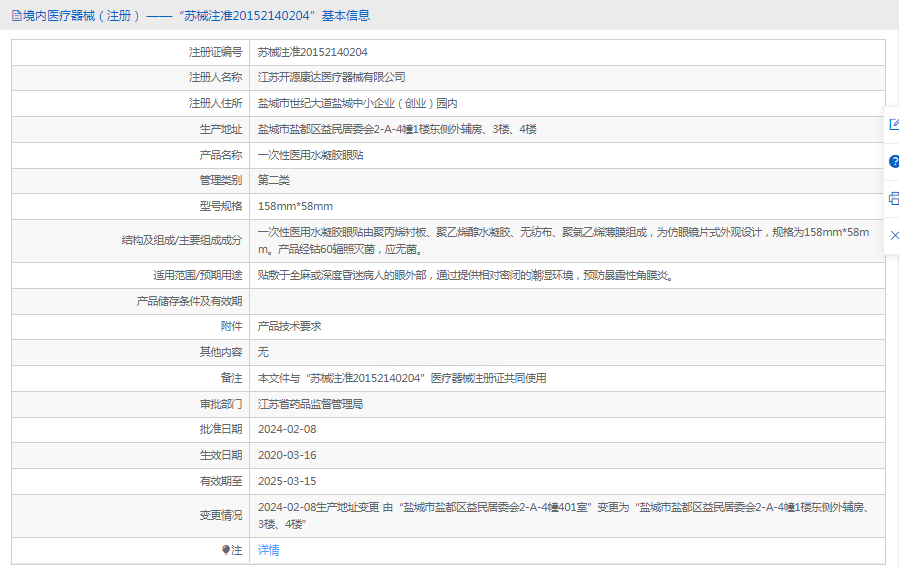This screenshot has height=569, width=899.
Task: Click the document icon beside the page title
Action: [x=15, y=15]
